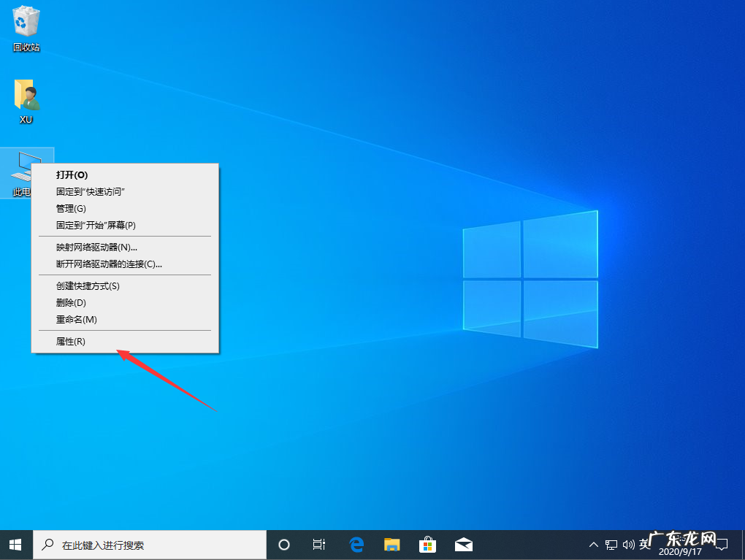The height and width of the screenshot is (560, 745).
Task: Launch File Explorer from the taskbar
Action: pyautogui.click(x=391, y=544)
